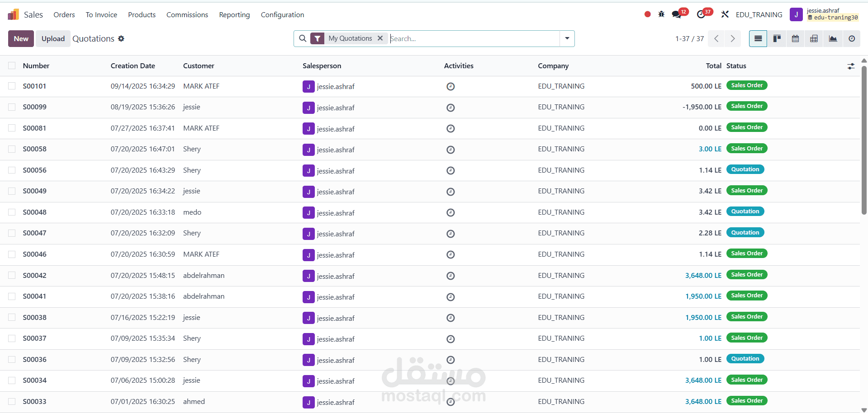Click the search magnifier icon

tap(303, 38)
